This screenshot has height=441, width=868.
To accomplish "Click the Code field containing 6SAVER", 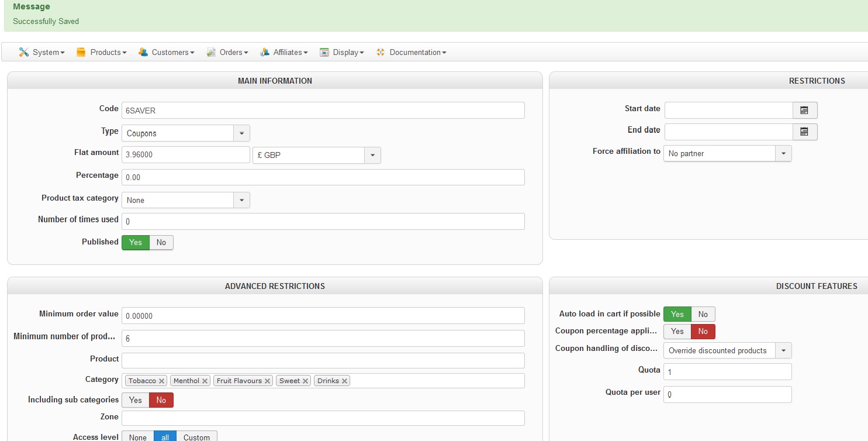I will 323,111.
